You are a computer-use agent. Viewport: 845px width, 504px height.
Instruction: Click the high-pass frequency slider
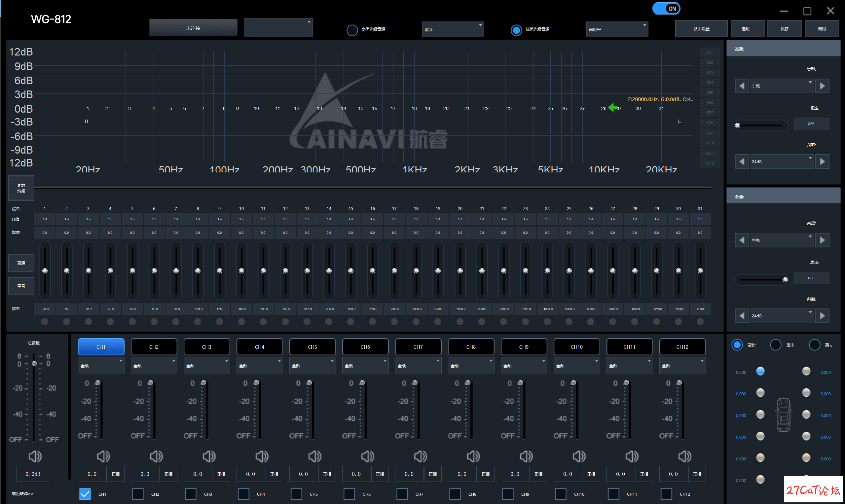coord(761,125)
